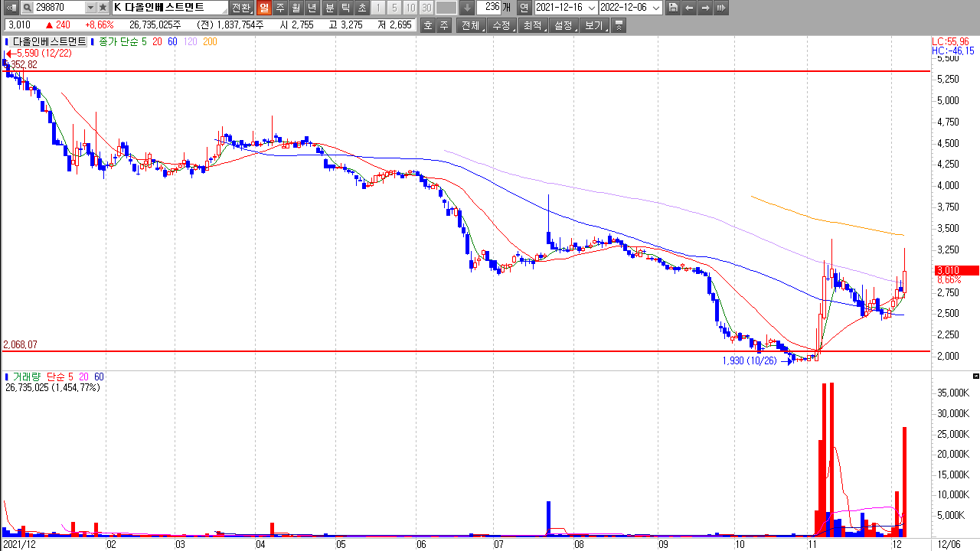Click date axis label 2021/12
Image resolution: width=980 pixels, height=551 pixels.
coord(20,544)
